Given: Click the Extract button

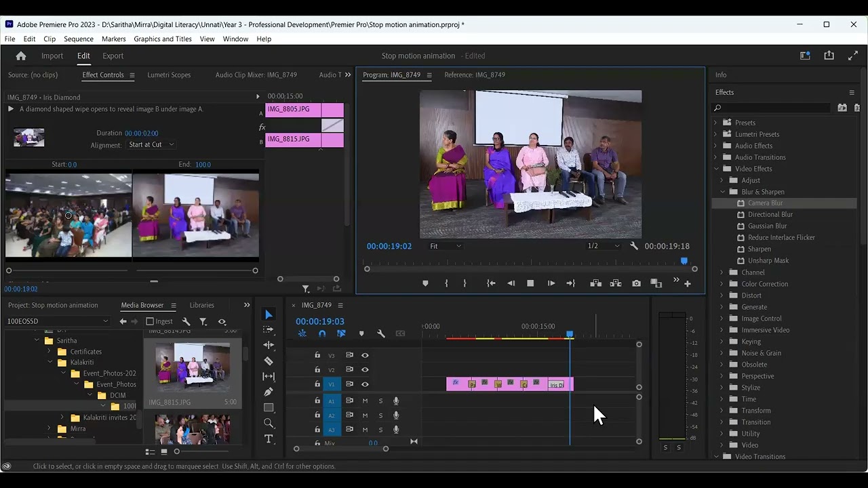Looking at the screenshot, I should (616, 283).
